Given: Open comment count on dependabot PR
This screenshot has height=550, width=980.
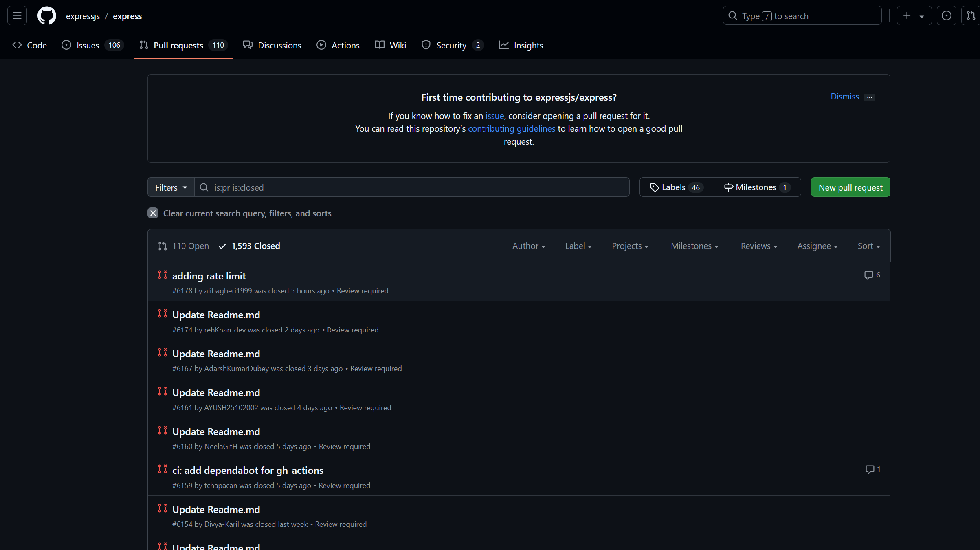Looking at the screenshot, I should 872,469.
